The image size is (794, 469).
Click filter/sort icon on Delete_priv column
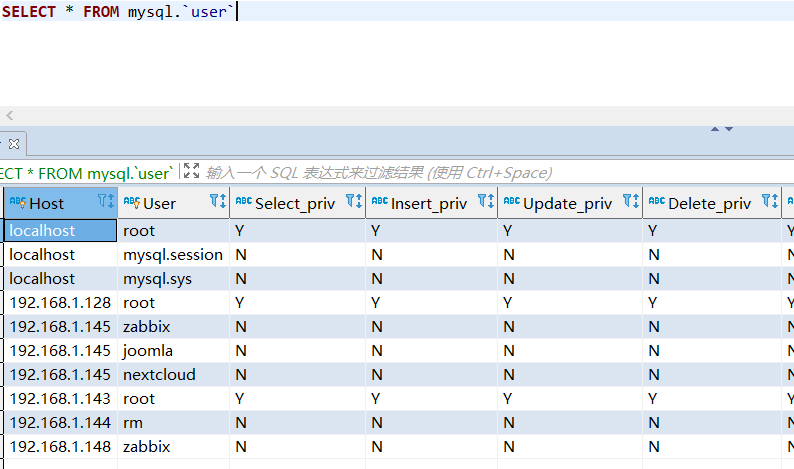(769, 202)
